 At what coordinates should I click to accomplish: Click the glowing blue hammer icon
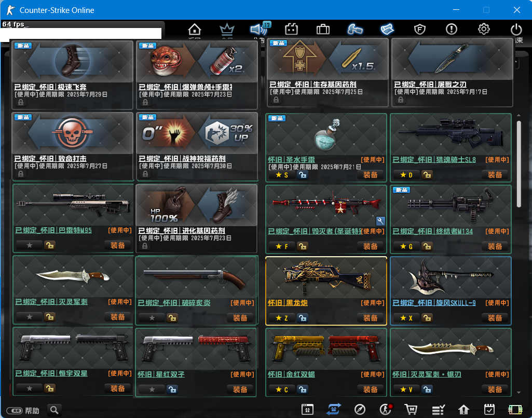point(355,30)
